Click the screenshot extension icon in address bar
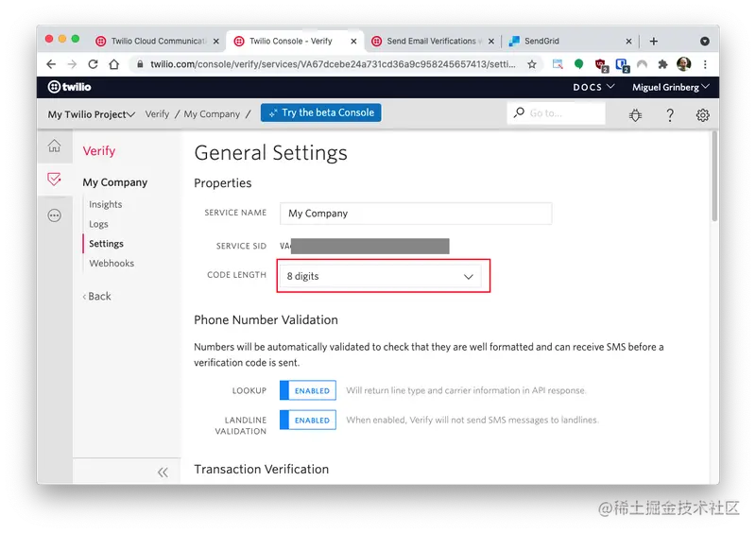Viewport: 756px width, 533px height. (x=558, y=64)
